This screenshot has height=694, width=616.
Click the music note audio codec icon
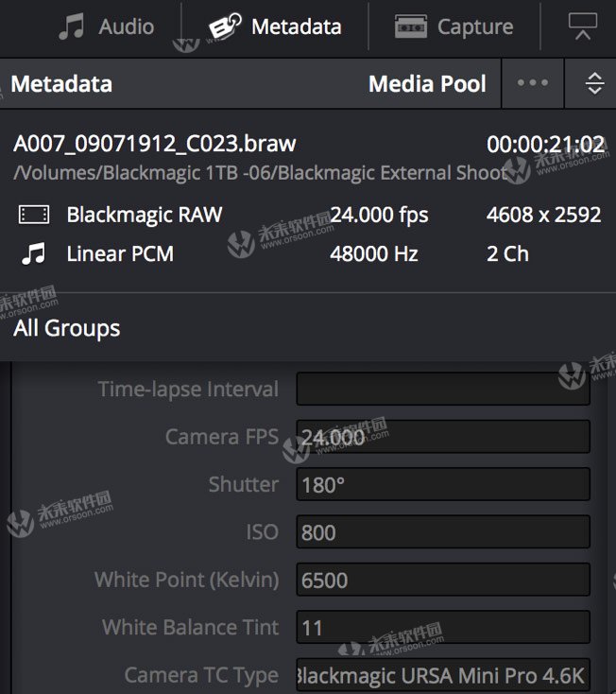(34, 253)
